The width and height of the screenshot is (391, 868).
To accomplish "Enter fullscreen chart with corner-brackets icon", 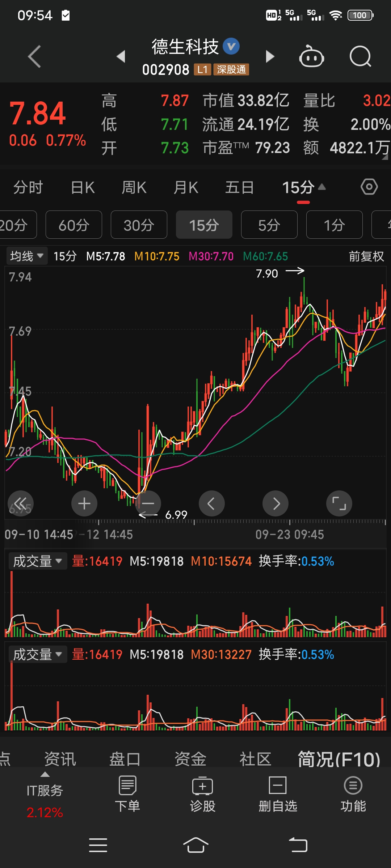I will point(339,503).
